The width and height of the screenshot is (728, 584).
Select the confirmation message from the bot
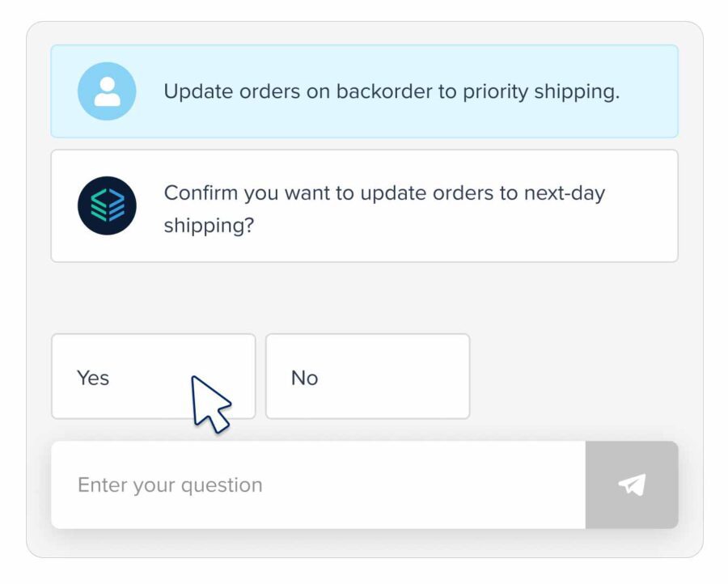pyautogui.click(x=364, y=205)
